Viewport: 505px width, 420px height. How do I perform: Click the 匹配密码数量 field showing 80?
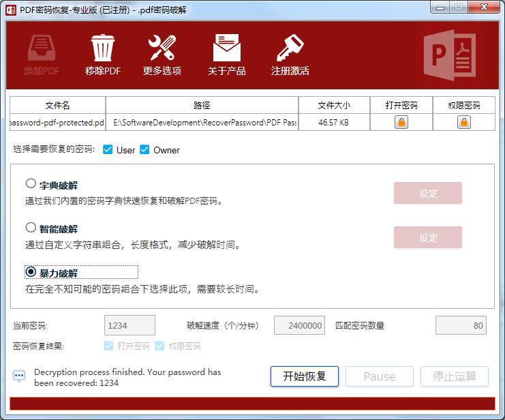461,325
